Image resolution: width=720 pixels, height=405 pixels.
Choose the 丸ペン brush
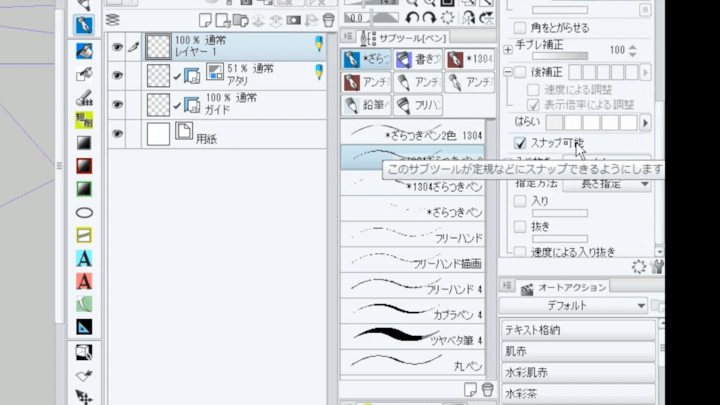click(412, 362)
